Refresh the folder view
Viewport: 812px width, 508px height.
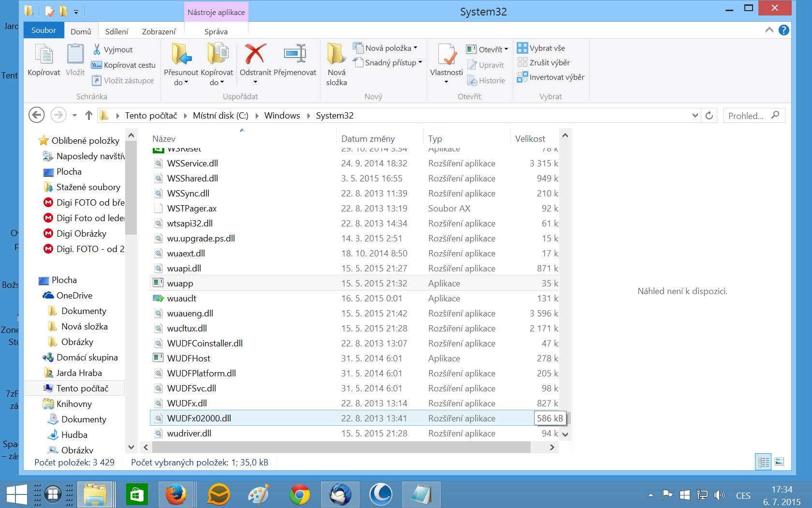click(x=709, y=116)
